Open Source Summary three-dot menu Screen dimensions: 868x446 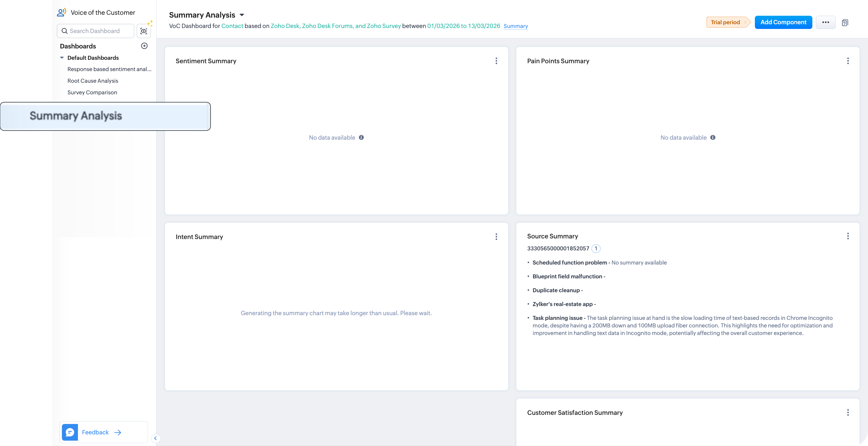(x=848, y=236)
